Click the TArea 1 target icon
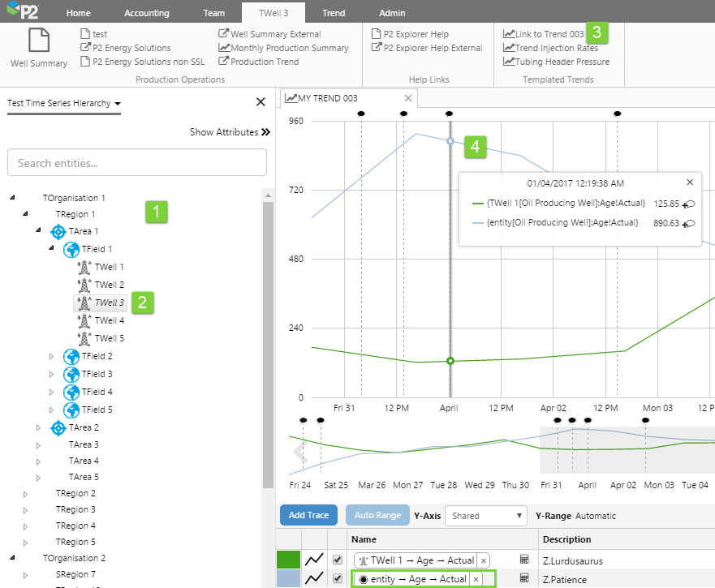715x588 pixels. pyautogui.click(x=58, y=232)
